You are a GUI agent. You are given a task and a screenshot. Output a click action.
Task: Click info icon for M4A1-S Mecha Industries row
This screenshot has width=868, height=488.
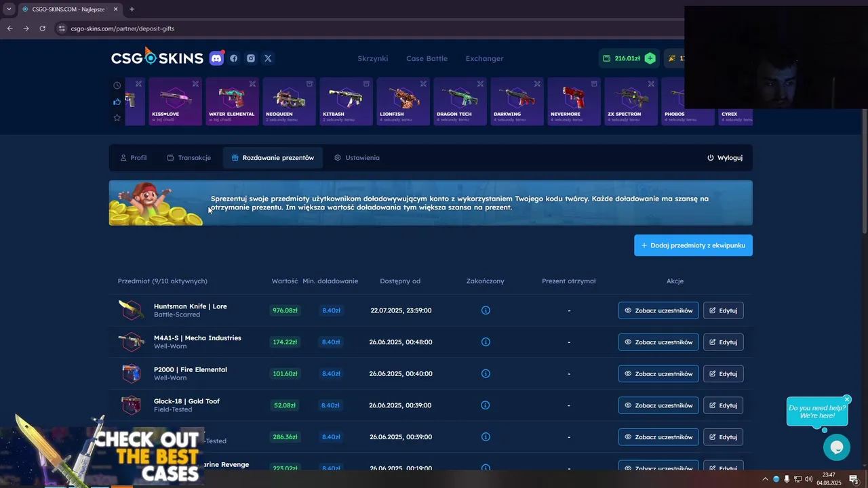coord(486,342)
